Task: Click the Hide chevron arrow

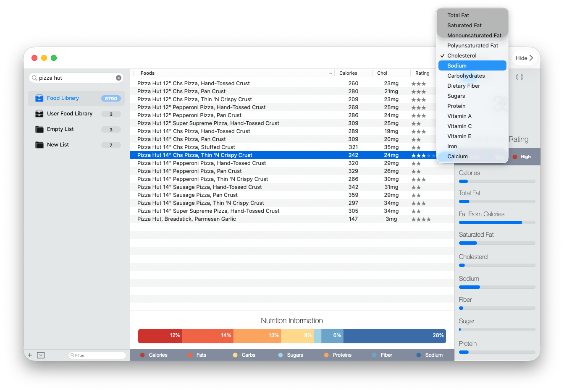Action: (531, 58)
